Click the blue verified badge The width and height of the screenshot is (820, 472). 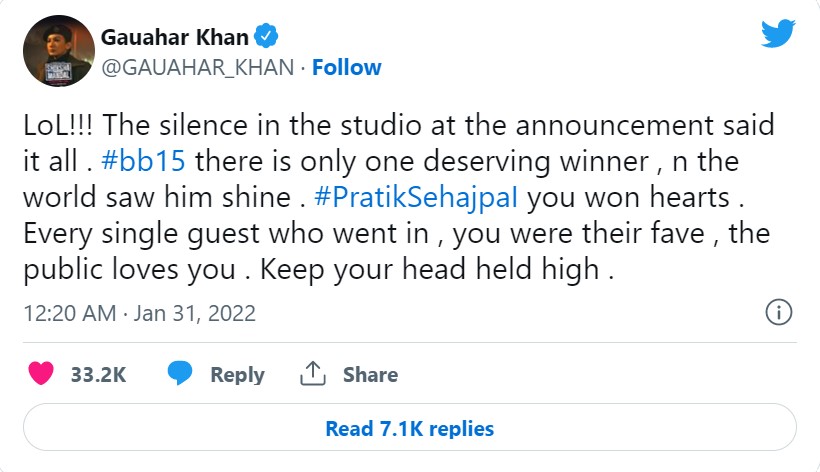click(265, 38)
